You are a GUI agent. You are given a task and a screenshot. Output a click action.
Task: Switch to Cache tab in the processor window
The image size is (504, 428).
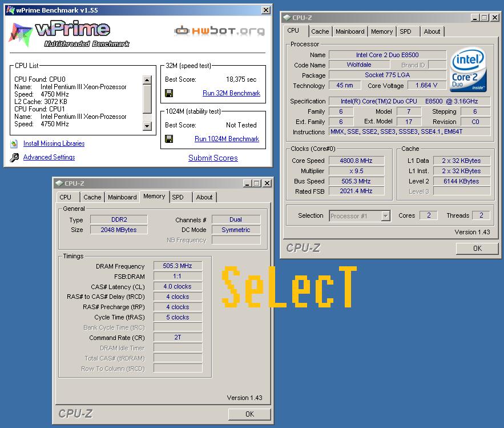[x=320, y=31]
